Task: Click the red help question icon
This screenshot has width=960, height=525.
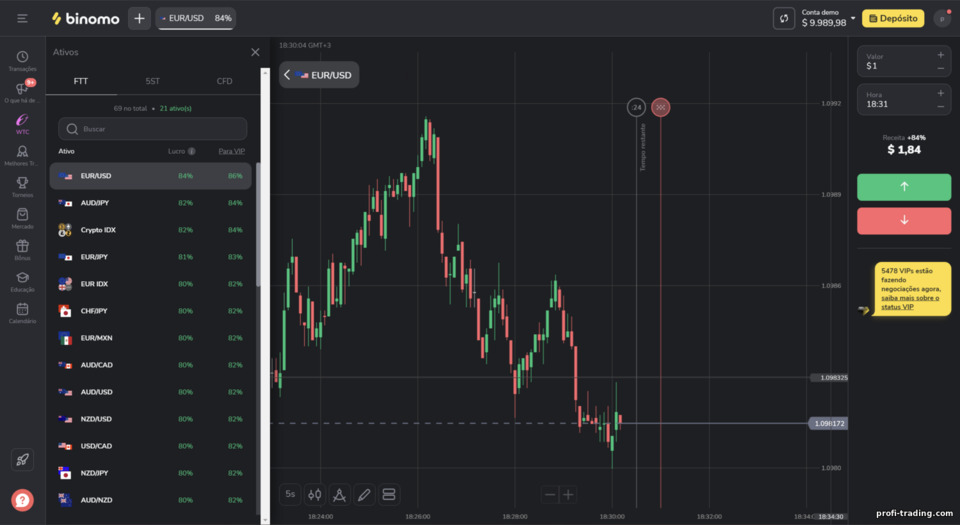Action: tap(22, 500)
